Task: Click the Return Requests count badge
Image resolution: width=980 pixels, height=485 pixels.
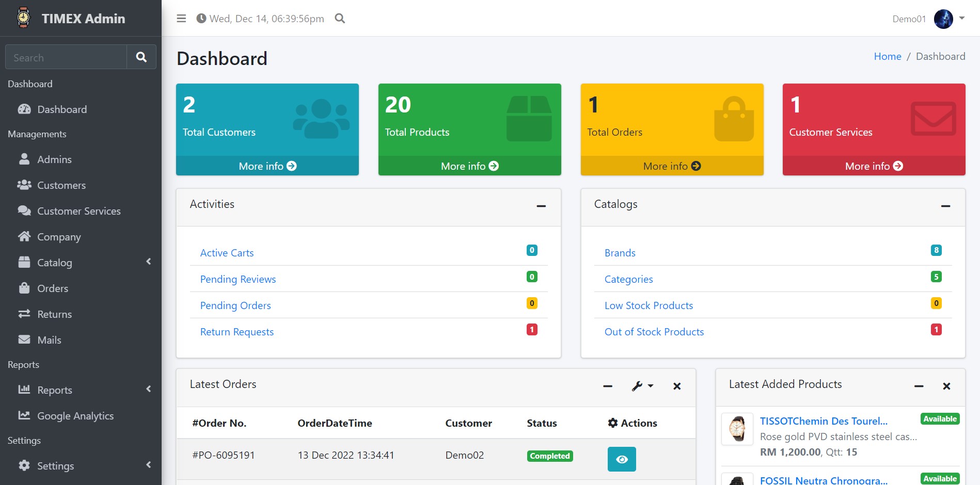Action: [532, 329]
